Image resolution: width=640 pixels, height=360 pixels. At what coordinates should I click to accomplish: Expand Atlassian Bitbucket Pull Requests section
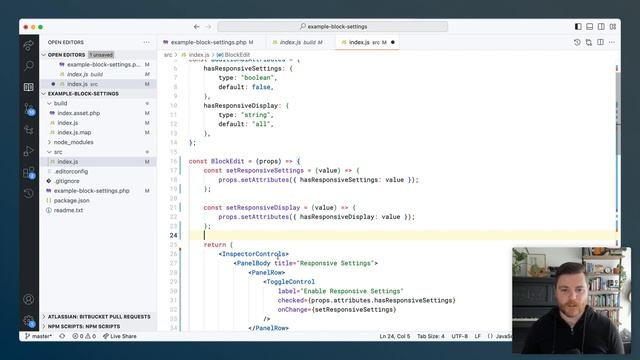98,317
